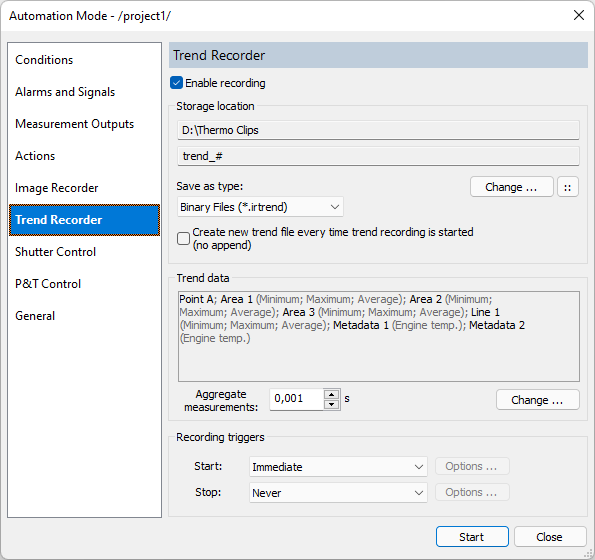Decrease aggregate measurements with down arrow
This screenshot has height=560, width=595.
point(332,404)
